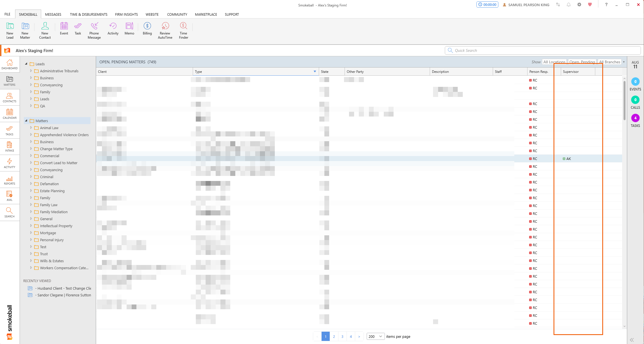Open help question mark
The height and width of the screenshot is (344, 644).
606,5
